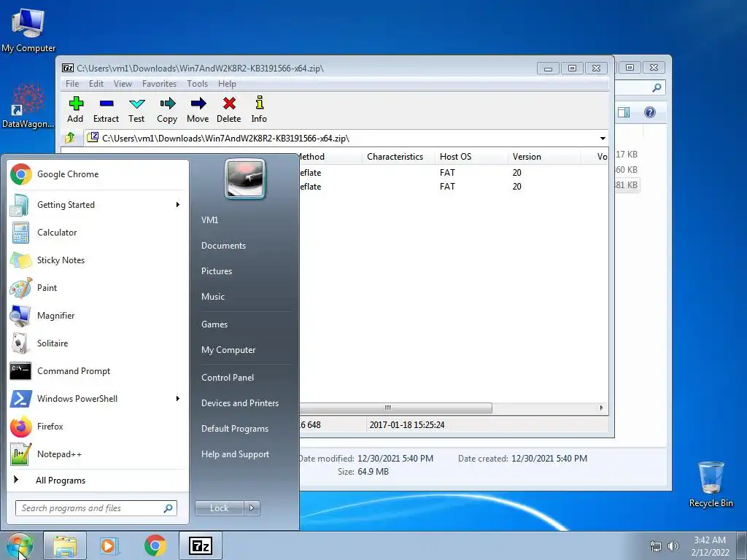The image size is (747, 560).
Task: Open My Computer from Start menu
Action: click(228, 350)
